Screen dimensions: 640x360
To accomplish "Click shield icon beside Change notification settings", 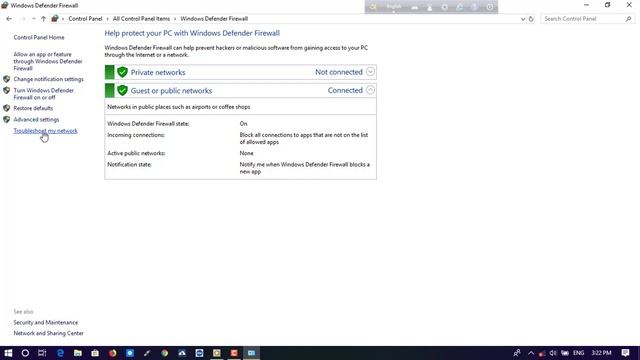I will 7,79.
